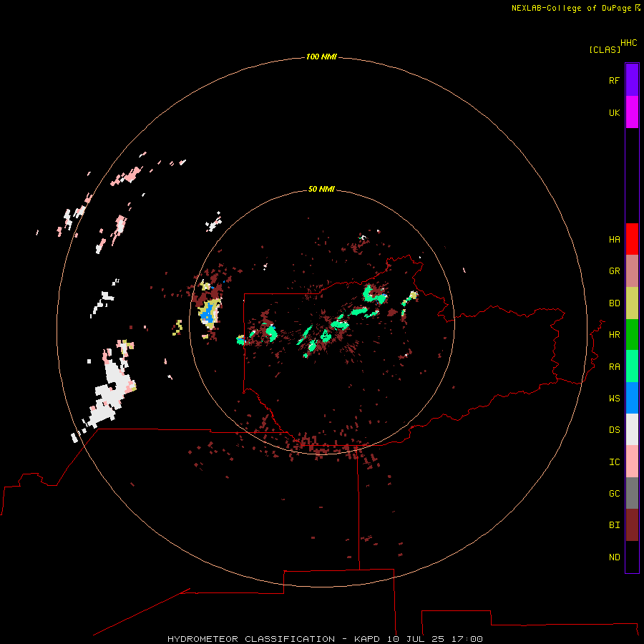The width and height of the screenshot is (644, 644).
Task: Click the 10 JUL 25 date text
Action: [x=415, y=639]
